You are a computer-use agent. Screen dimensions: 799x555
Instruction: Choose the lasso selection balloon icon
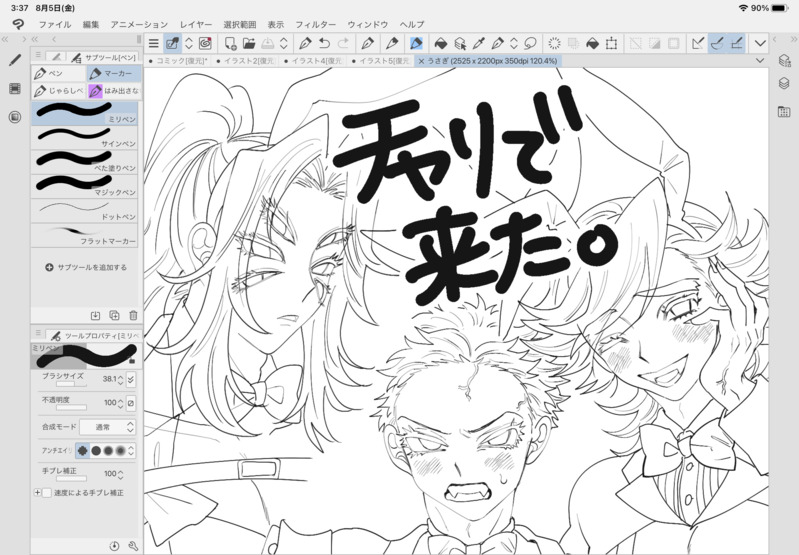point(530,44)
